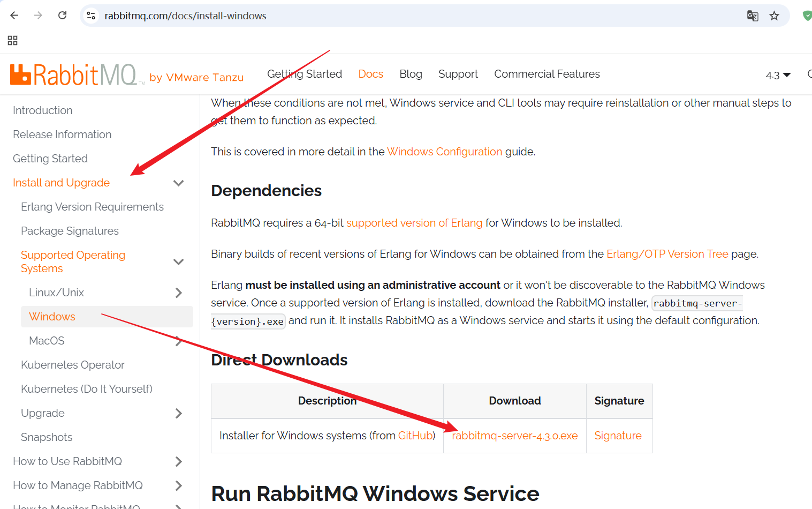
Task: Open the Upgrade sidebar item
Action: [43, 413]
